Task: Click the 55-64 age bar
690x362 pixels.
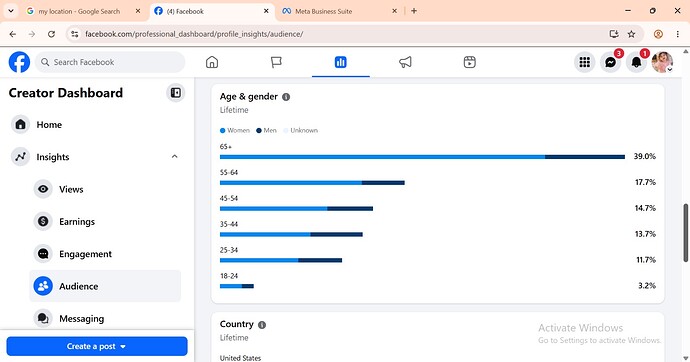Action: tap(312, 183)
